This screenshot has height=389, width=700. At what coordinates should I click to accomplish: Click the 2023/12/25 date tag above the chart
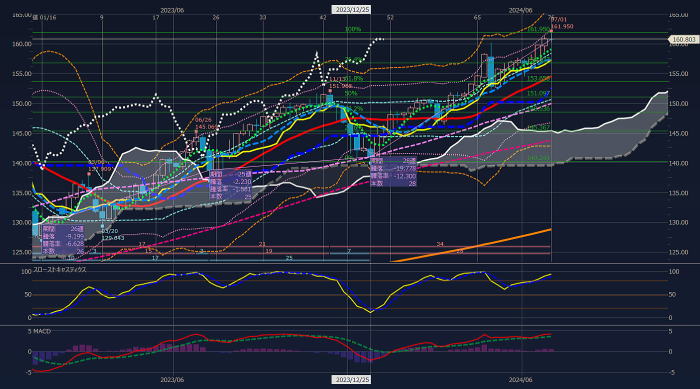[352, 9]
